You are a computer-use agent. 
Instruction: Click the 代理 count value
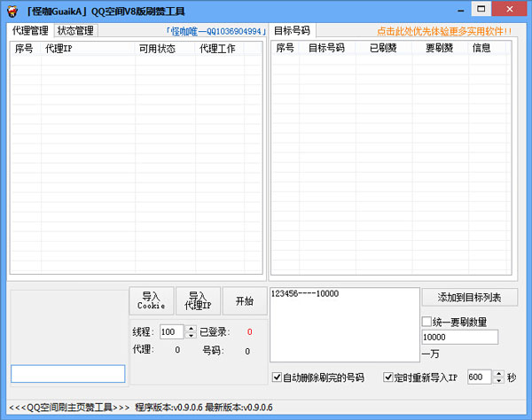[x=177, y=350]
